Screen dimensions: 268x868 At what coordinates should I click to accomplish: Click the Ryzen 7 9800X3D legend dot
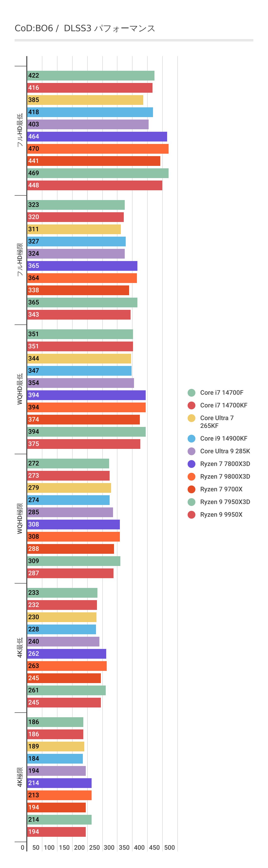pos(191,476)
